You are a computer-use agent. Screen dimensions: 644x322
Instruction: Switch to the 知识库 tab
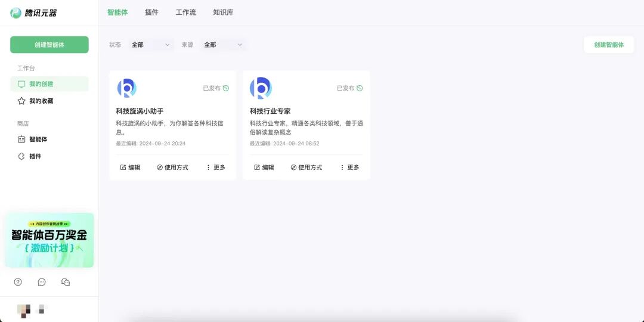point(223,13)
